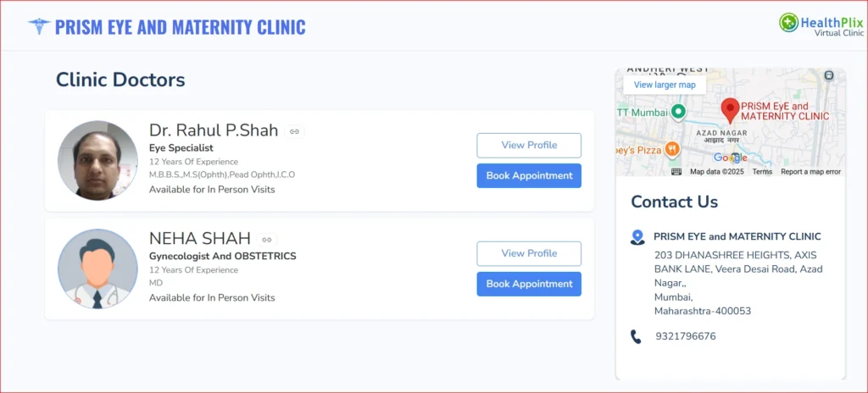Copy profile link icon beside NEHA SHAH
This screenshot has height=393, width=868.
[267, 240]
